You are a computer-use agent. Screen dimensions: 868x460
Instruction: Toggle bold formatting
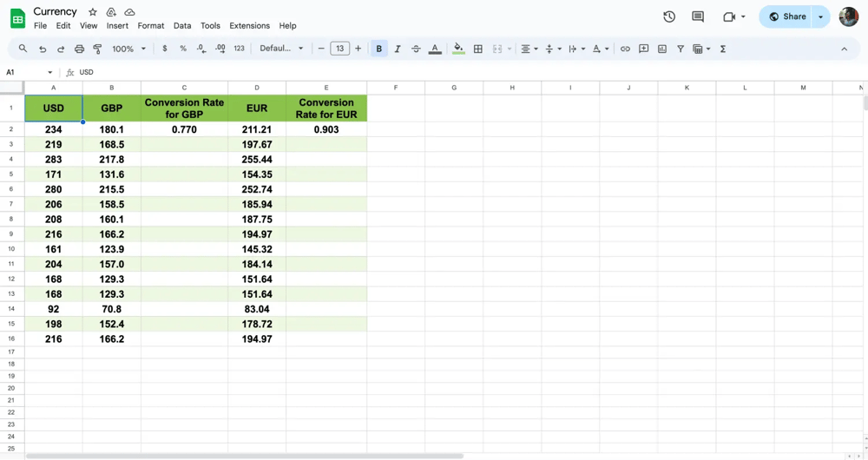tap(379, 49)
